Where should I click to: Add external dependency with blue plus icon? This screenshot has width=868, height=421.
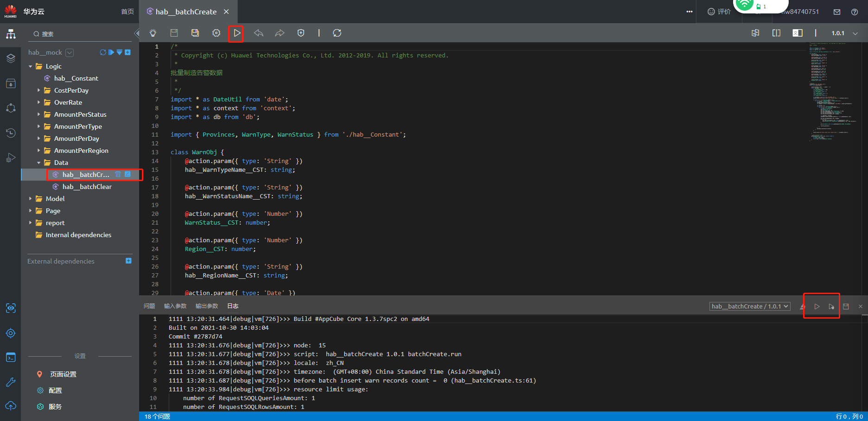[128, 261]
